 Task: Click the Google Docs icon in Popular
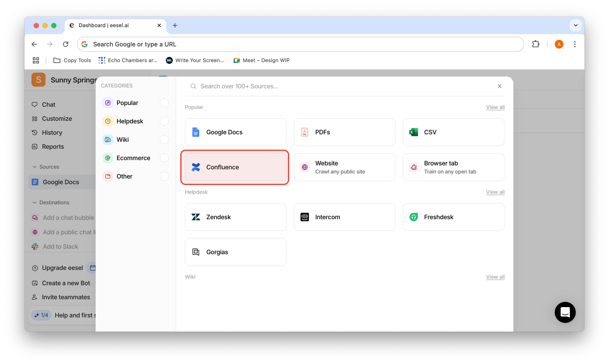(x=196, y=132)
